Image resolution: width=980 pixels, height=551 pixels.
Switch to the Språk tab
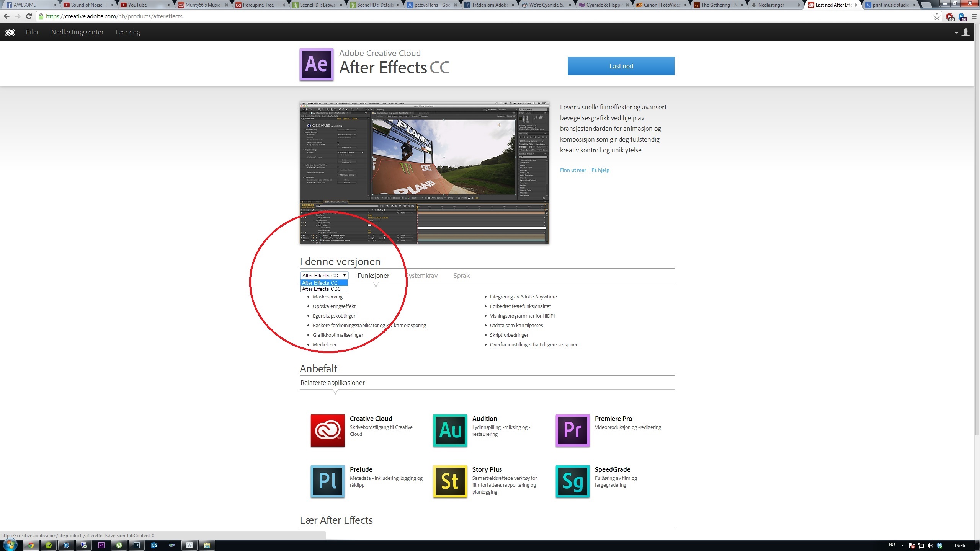click(461, 275)
